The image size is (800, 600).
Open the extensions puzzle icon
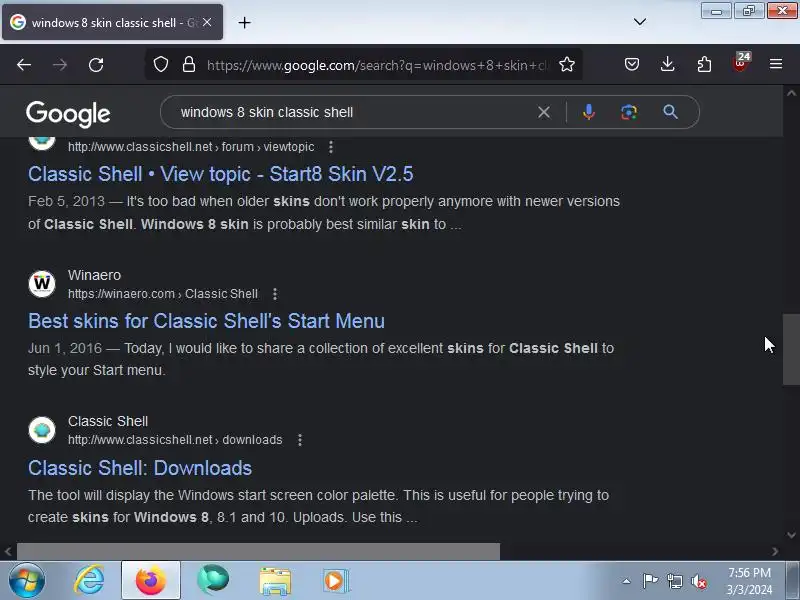704,64
